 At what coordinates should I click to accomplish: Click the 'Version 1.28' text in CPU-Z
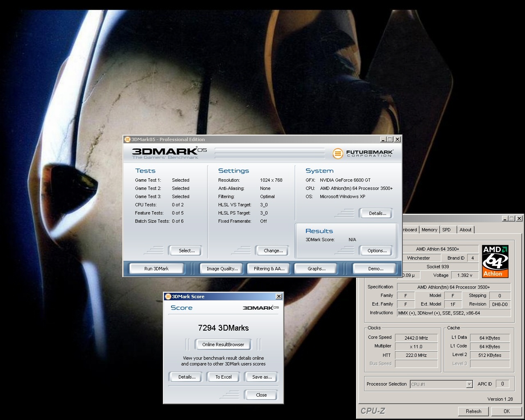[x=500, y=399]
